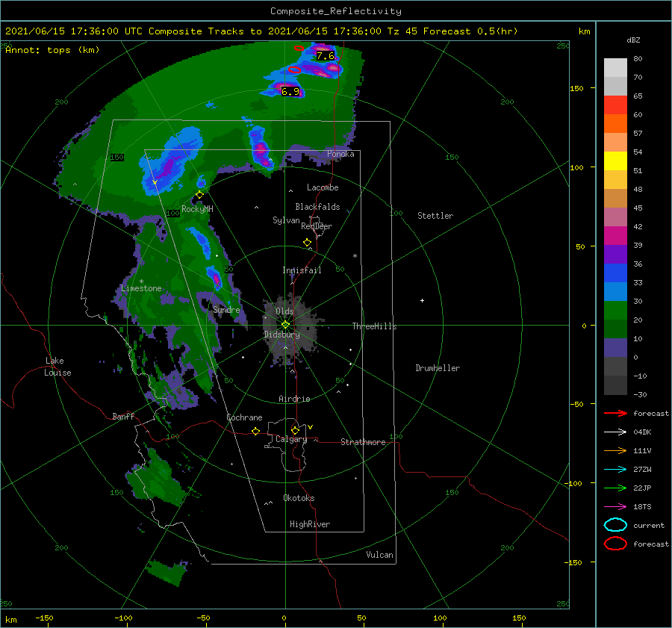Screen dimensions: 672x628
Task: Click the red forecast ellipse legend icon
Action: pos(615,544)
